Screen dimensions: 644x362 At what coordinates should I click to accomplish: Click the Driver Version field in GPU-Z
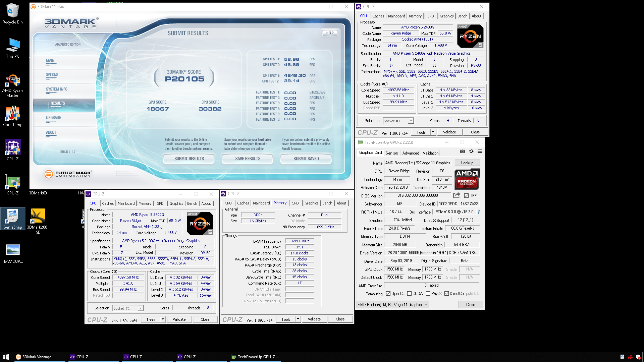[432, 253]
